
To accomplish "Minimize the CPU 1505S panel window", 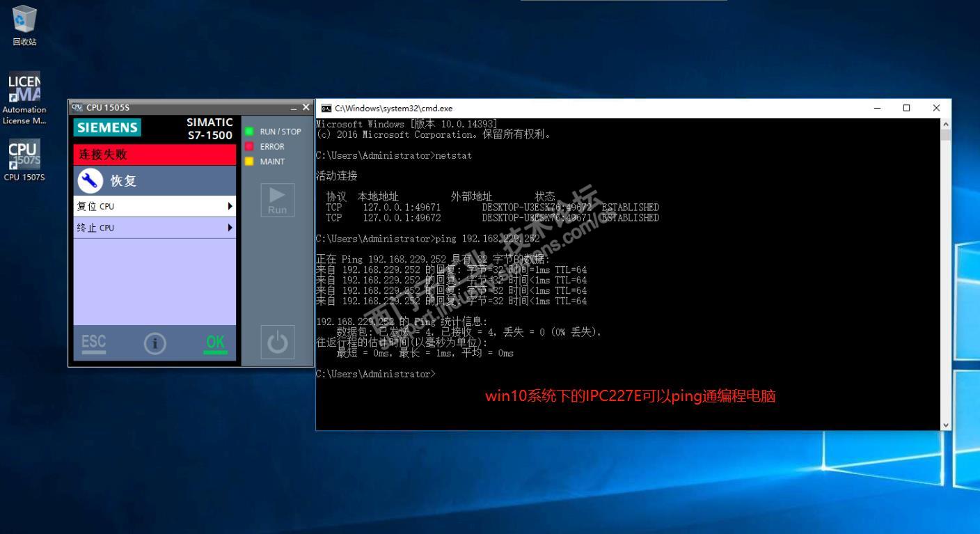I will pos(294,108).
